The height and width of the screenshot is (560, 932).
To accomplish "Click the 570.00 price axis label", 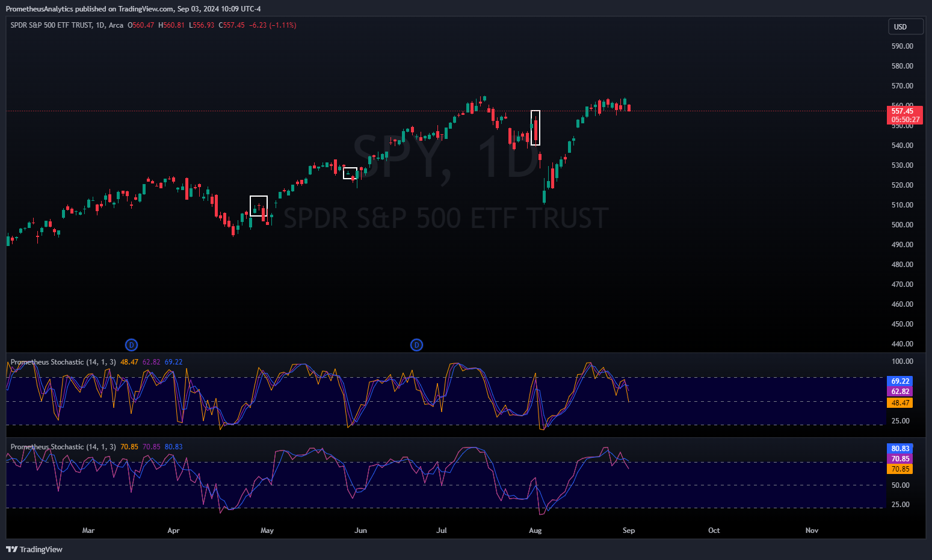I will click(902, 86).
